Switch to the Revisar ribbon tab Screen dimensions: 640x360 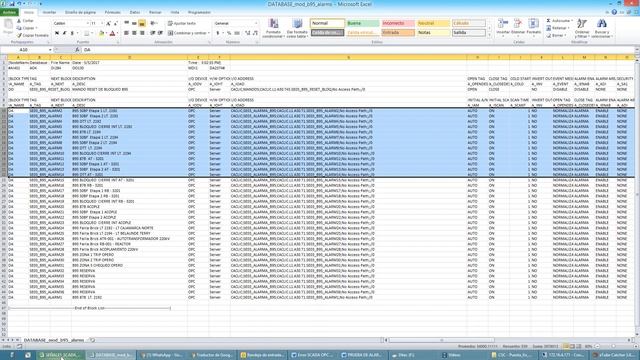(x=155, y=13)
